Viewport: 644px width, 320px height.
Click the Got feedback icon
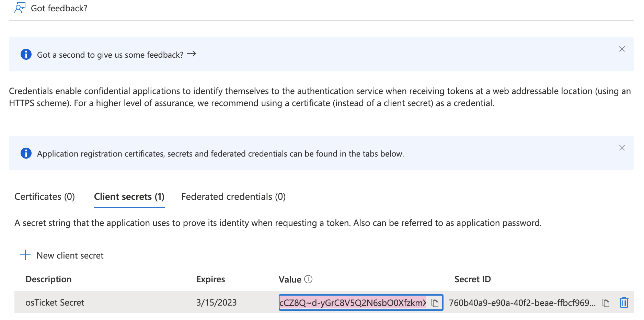click(x=20, y=8)
